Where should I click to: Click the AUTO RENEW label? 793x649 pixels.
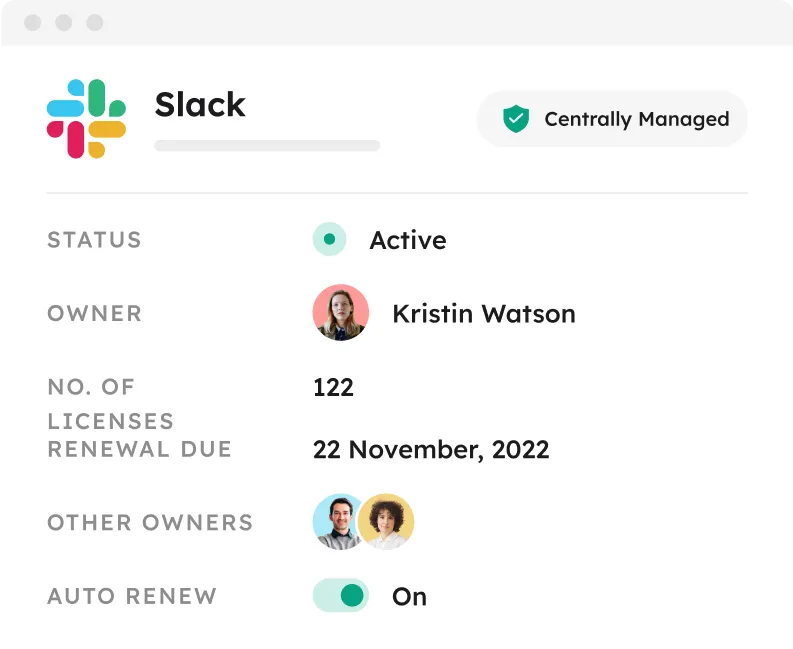coord(132,596)
